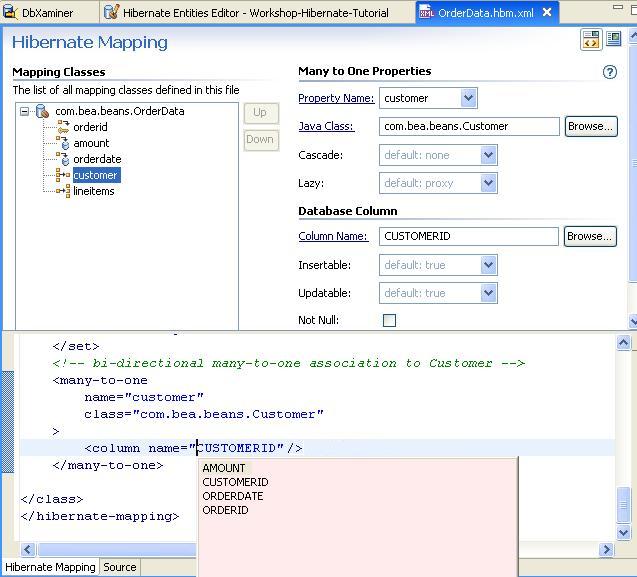Follow the Property Name link

coord(336,98)
